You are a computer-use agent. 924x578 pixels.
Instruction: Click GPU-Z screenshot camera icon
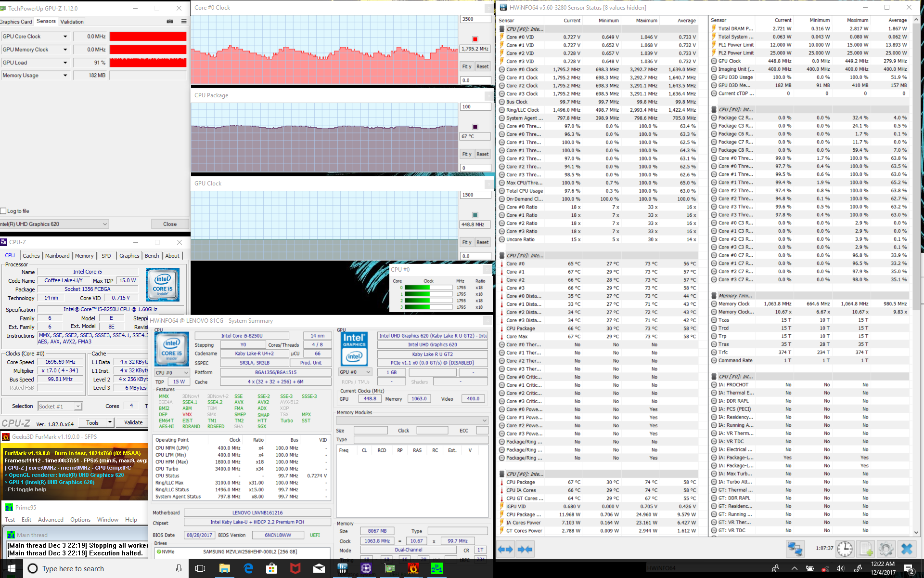170,21
